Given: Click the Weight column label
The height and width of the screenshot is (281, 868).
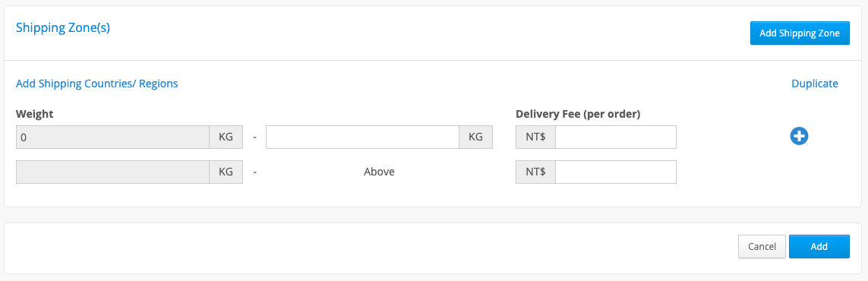Looking at the screenshot, I should (34, 114).
